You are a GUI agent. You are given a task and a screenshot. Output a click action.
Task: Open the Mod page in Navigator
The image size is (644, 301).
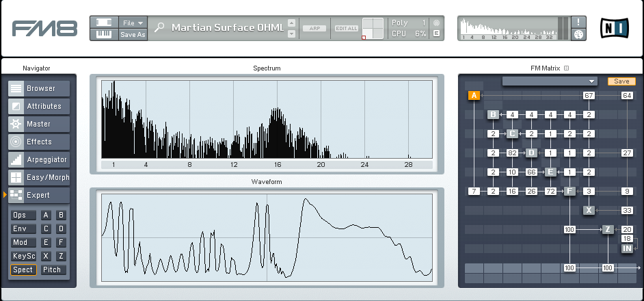pos(23,242)
